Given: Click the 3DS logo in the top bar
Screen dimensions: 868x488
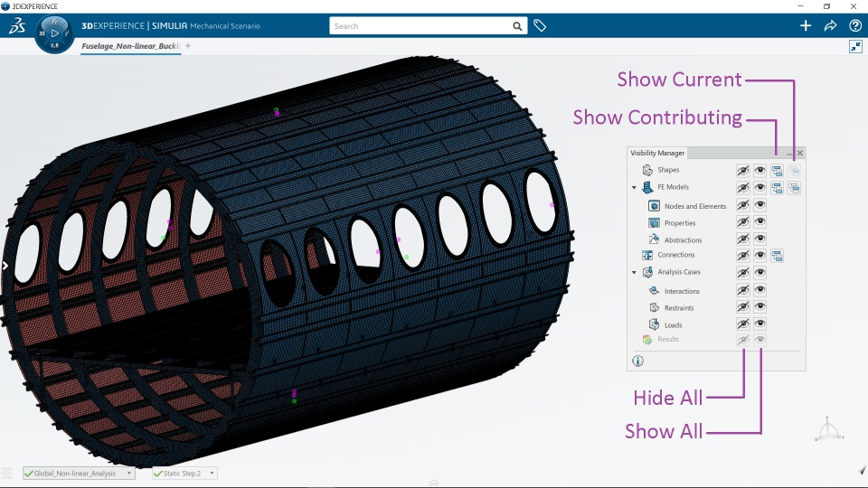Looking at the screenshot, I should tap(17, 26).
